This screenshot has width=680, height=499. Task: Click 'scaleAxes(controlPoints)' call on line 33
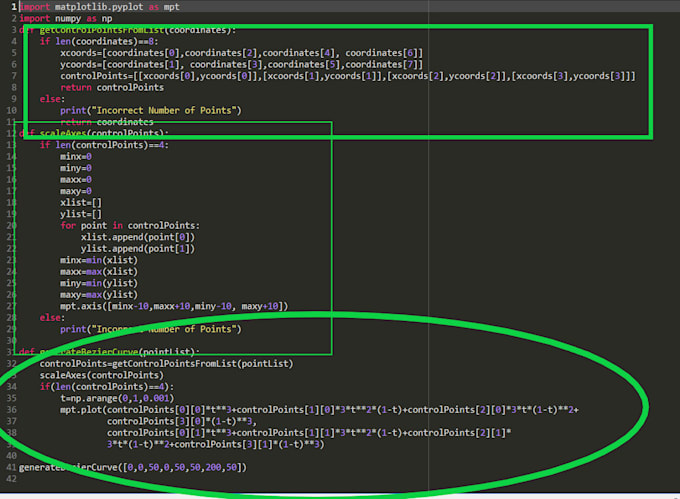pyautogui.click(x=102, y=375)
